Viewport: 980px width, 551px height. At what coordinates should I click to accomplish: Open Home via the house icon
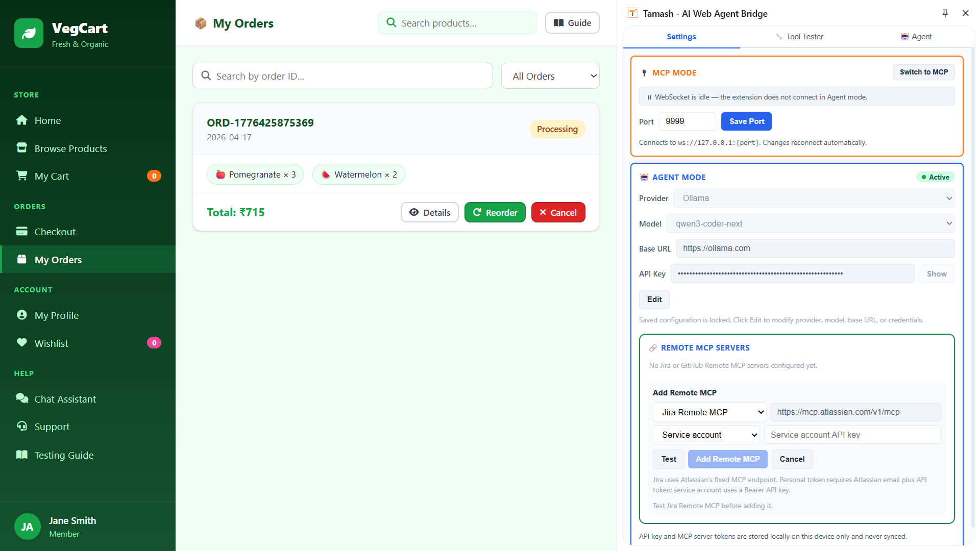21,120
